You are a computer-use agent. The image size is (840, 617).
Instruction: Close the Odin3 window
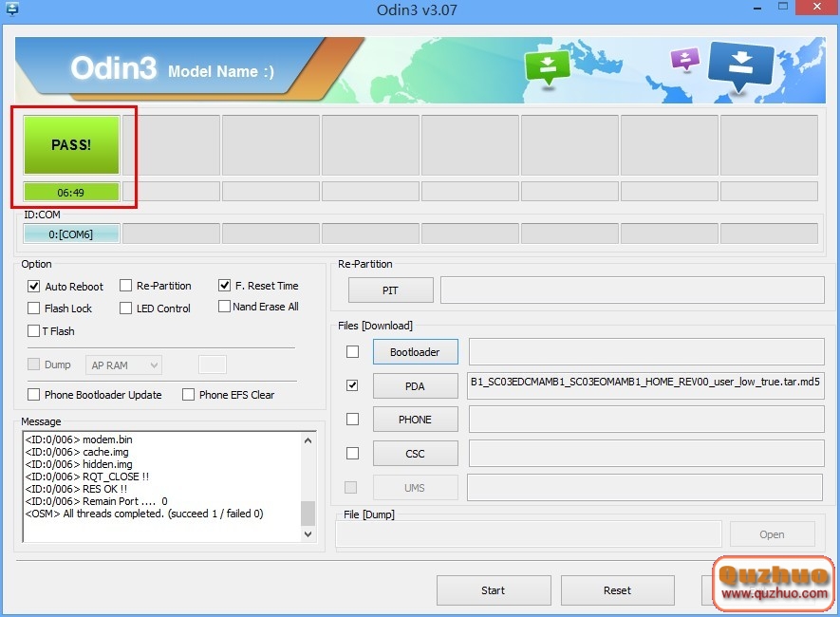[x=817, y=7]
